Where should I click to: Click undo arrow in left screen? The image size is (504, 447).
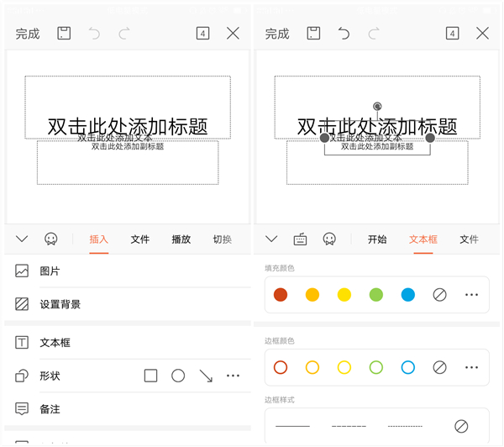94,33
